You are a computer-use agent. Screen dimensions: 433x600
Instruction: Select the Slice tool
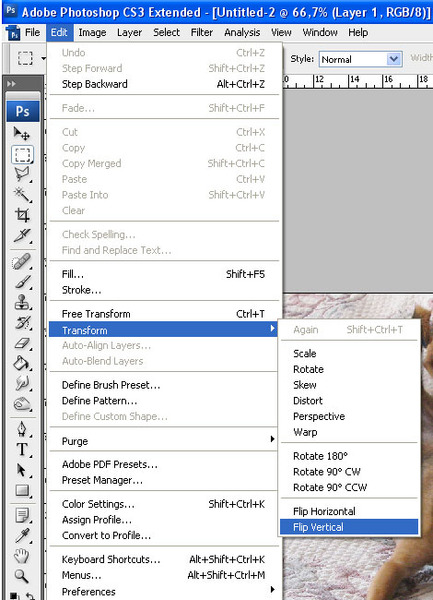click(x=22, y=235)
